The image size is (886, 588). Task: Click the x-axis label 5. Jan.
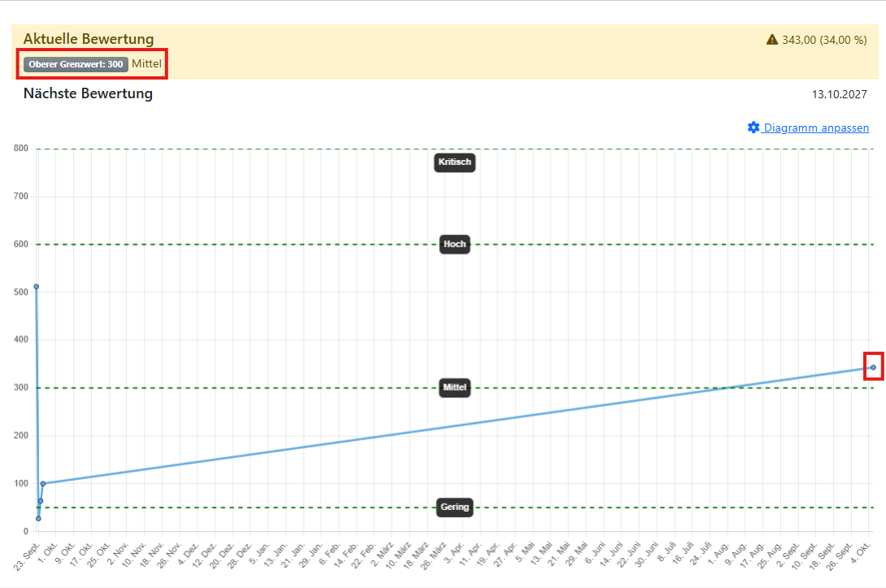pyautogui.click(x=260, y=554)
